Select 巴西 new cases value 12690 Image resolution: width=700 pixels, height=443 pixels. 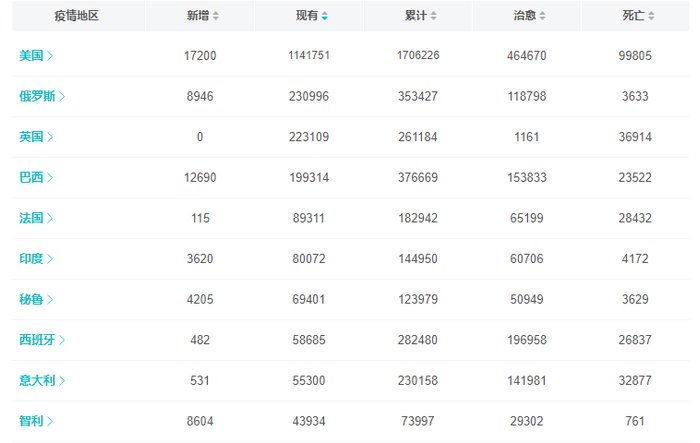click(x=200, y=178)
